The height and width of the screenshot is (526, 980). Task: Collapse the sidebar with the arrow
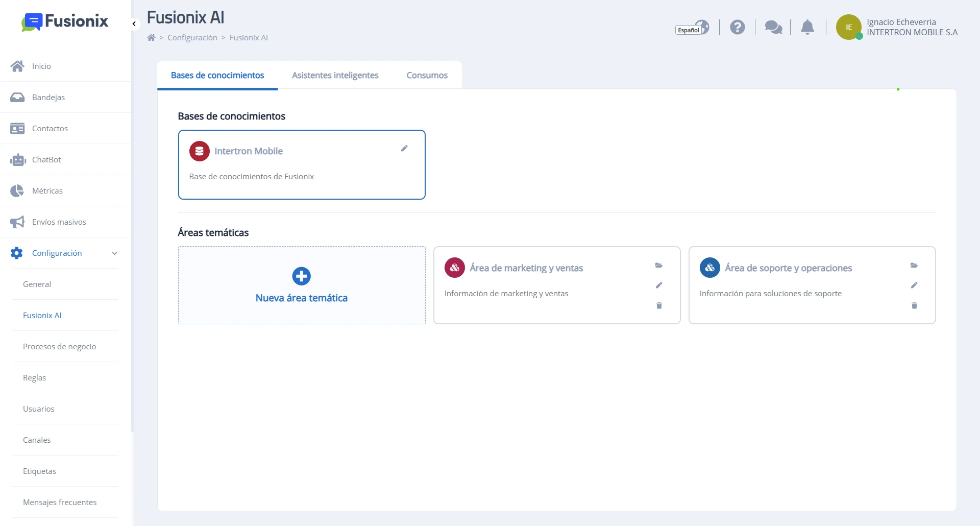(x=134, y=24)
